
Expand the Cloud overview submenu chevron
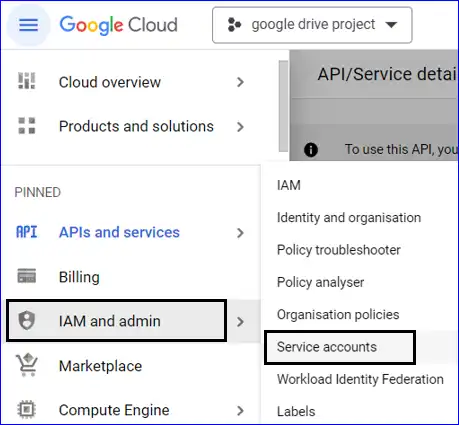(x=240, y=82)
